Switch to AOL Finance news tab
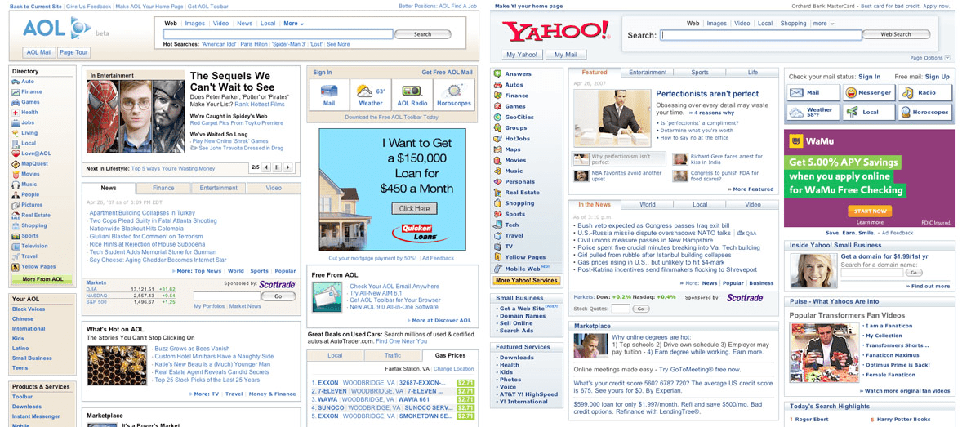 pyautogui.click(x=163, y=188)
